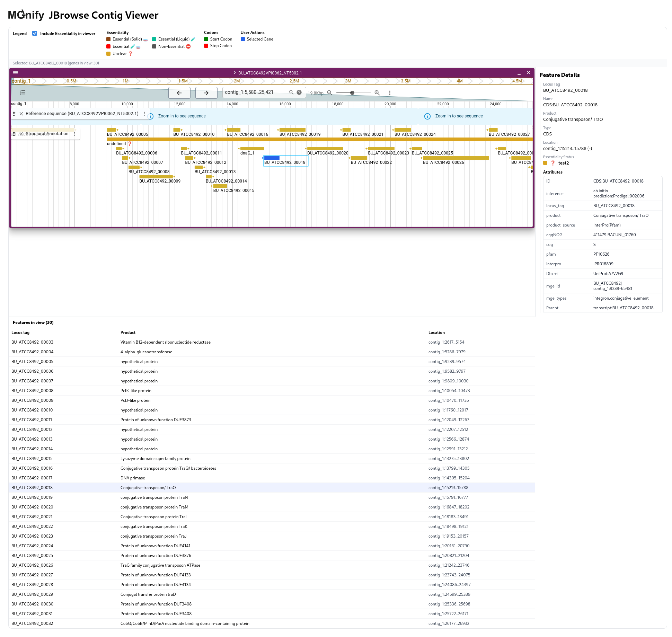Image resolution: width=672 pixels, height=637 pixels.
Task: Click the question mark beside Essentiality Status test2
Action: pyautogui.click(x=553, y=163)
